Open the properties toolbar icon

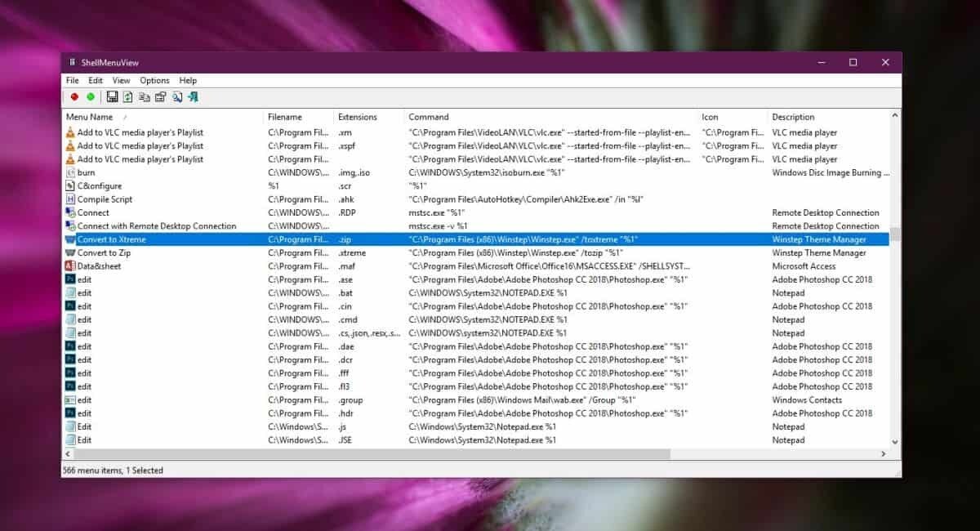160,96
